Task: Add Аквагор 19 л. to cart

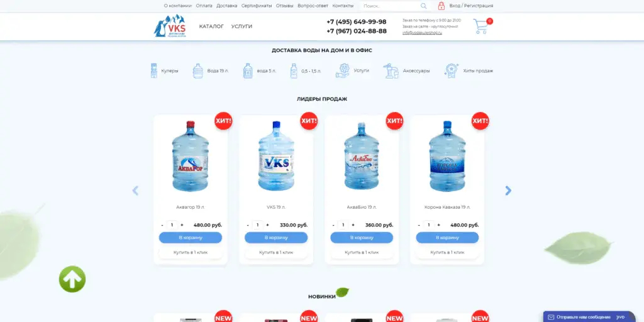Action: tap(191, 237)
